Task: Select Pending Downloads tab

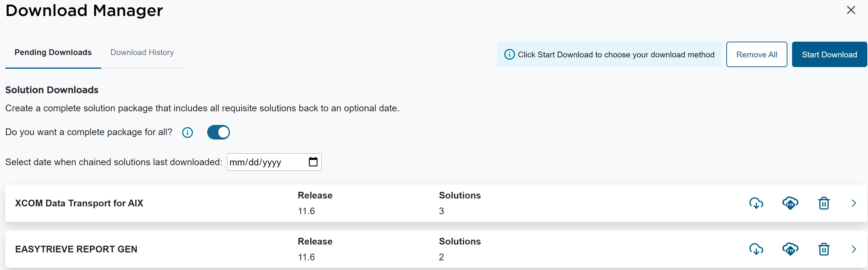Action: tap(53, 53)
